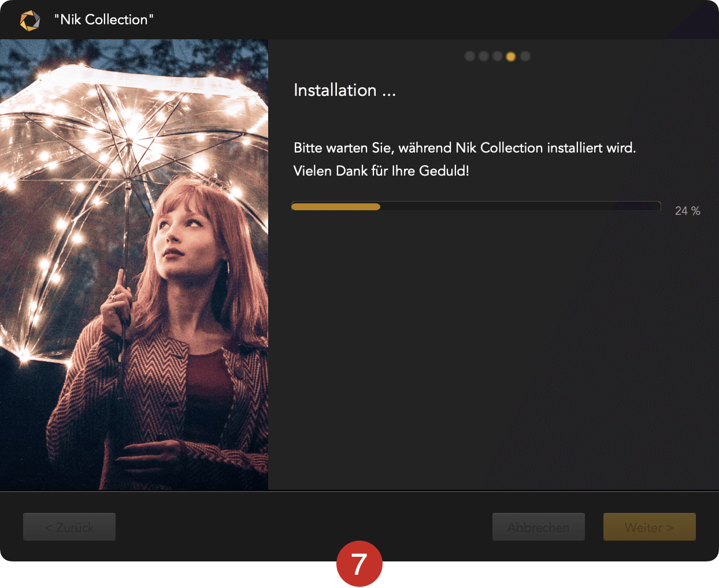Click the installation progress bar
The width and height of the screenshot is (719, 588).
pos(476,206)
